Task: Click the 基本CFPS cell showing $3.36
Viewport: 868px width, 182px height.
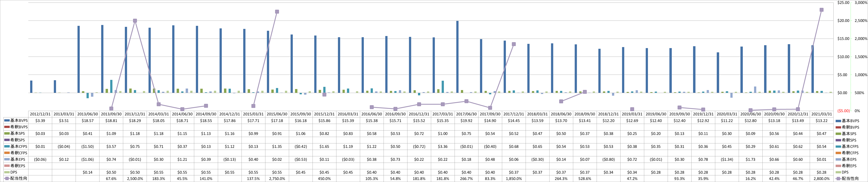Action: (443, 146)
